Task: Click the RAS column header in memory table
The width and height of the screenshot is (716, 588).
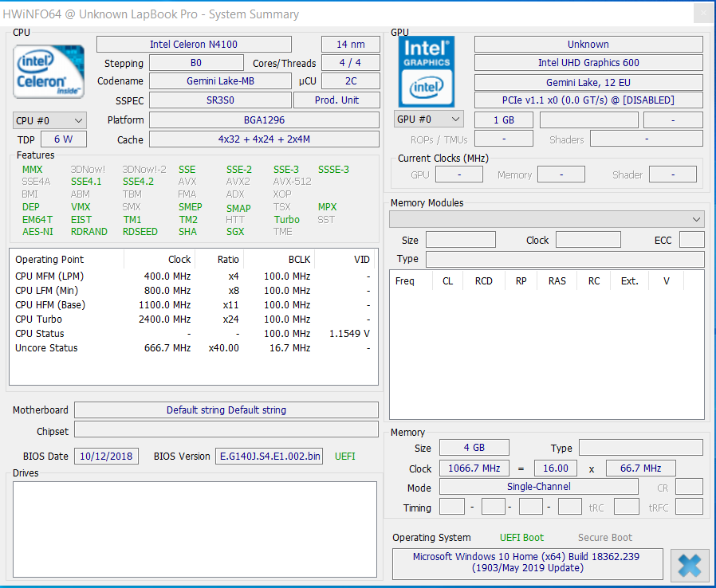Action: tap(557, 281)
